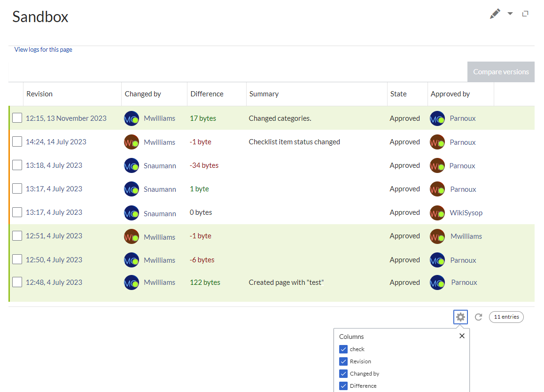The width and height of the screenshot is (544, 392).
Task: Click the Changed categories. summary text
Action: point(280,118)
